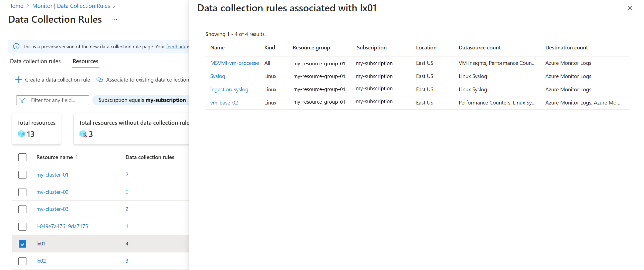644x270 pixels.
Task: Click the info icon in preview banner
Action: click(x=16, y=46)
